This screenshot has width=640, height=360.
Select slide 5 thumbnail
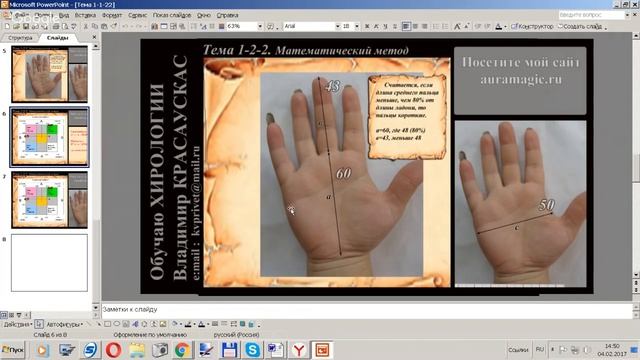[x=49, y=74]
